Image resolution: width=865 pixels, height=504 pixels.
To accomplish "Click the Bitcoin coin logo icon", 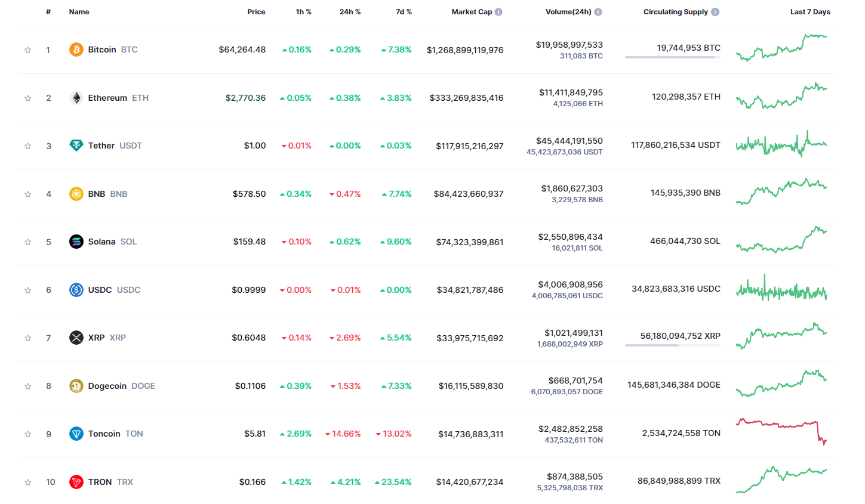I will click(x=76, y=50).
